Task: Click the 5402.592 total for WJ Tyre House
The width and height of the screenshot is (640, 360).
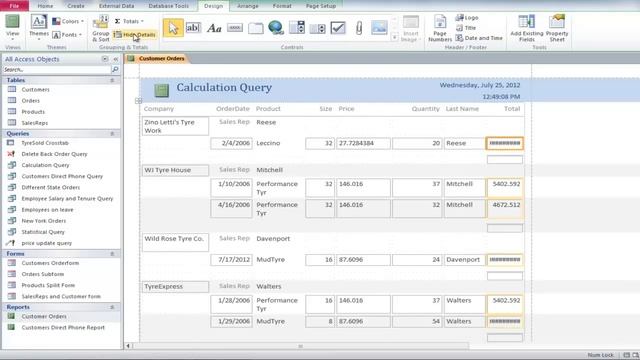Action: (505, 187)
